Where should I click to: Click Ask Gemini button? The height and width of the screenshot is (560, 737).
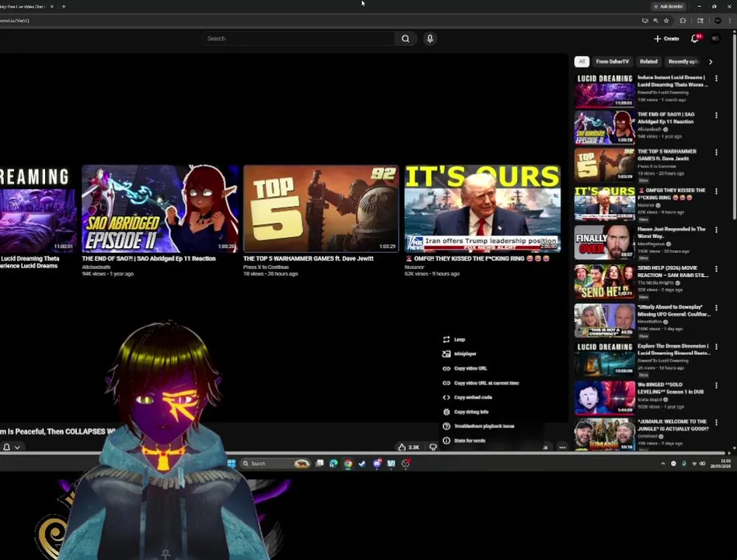click(668, 6)
